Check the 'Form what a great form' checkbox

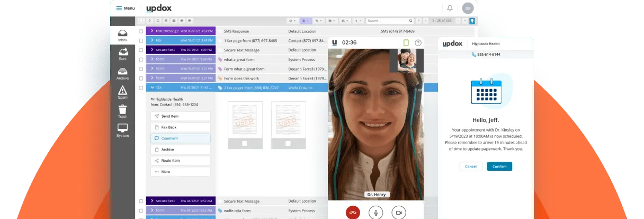click(x=141, y=69)
